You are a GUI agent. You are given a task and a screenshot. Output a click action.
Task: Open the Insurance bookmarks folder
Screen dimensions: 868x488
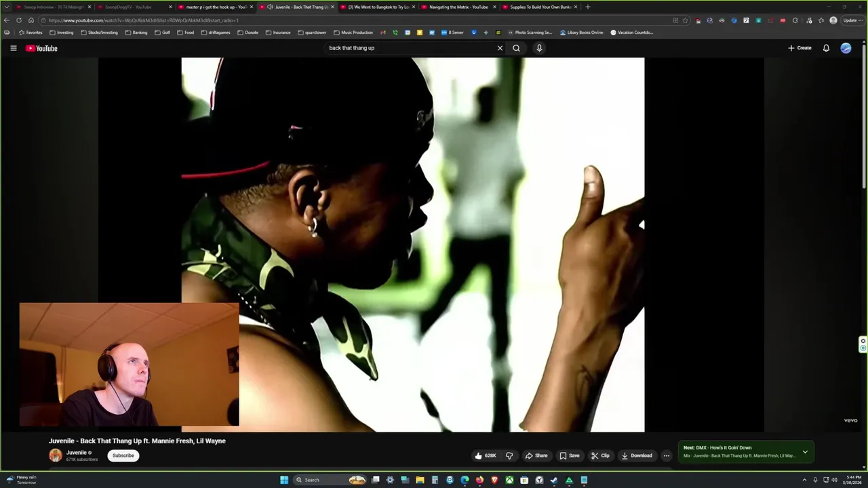click(x=278, y=33)
